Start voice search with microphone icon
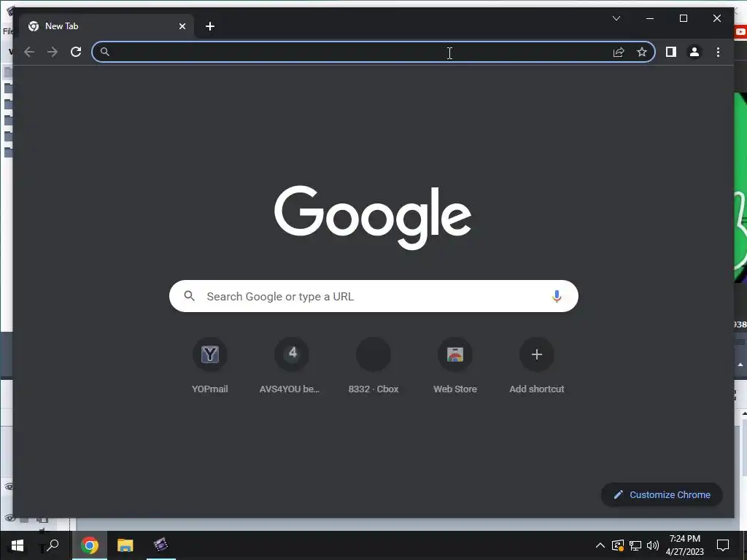The image size is (747, 560). click(557, 296)
